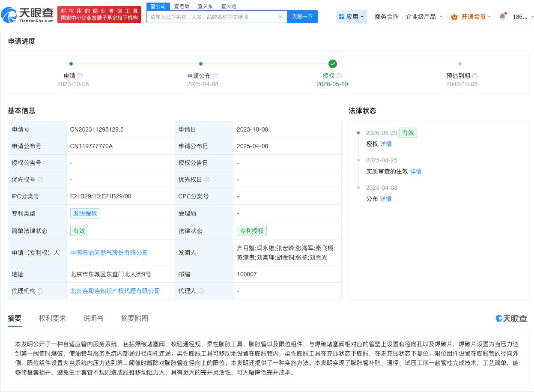Click the help icon beside 优先权日
Screen dimensions: 534x392
pos(207,180)
